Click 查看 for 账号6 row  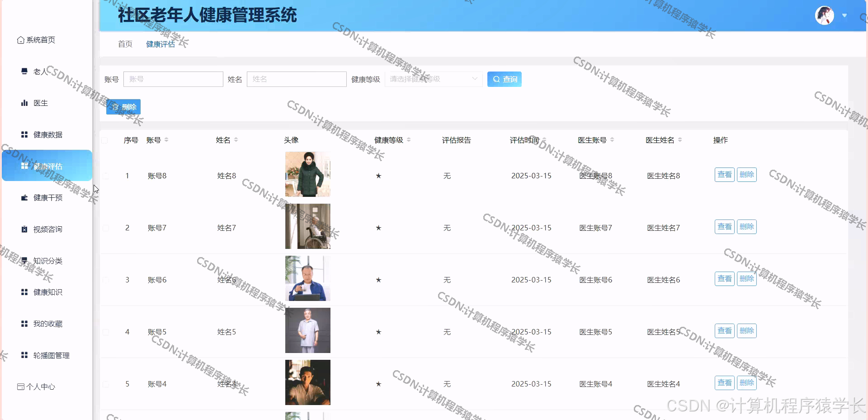tap(725, 279)
